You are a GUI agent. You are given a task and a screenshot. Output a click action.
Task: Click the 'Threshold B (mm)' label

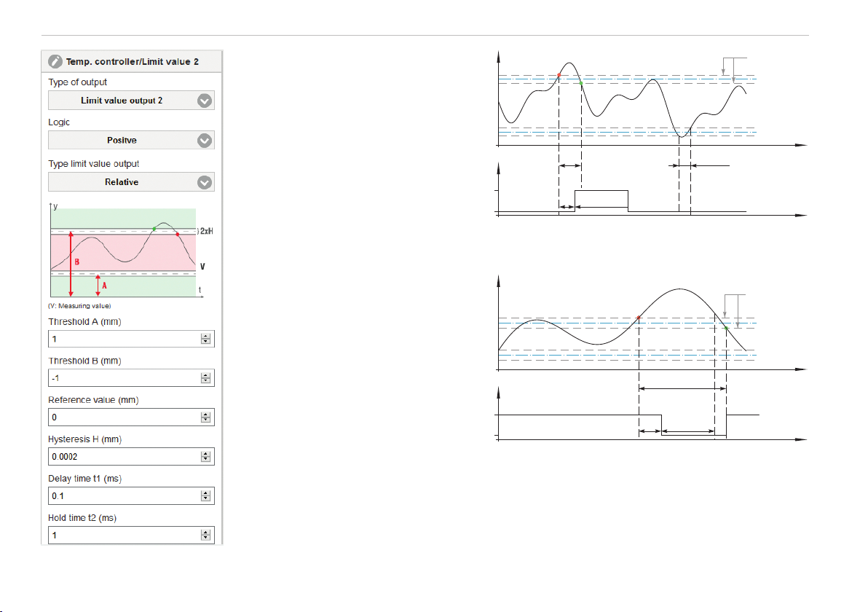(84, 361)
